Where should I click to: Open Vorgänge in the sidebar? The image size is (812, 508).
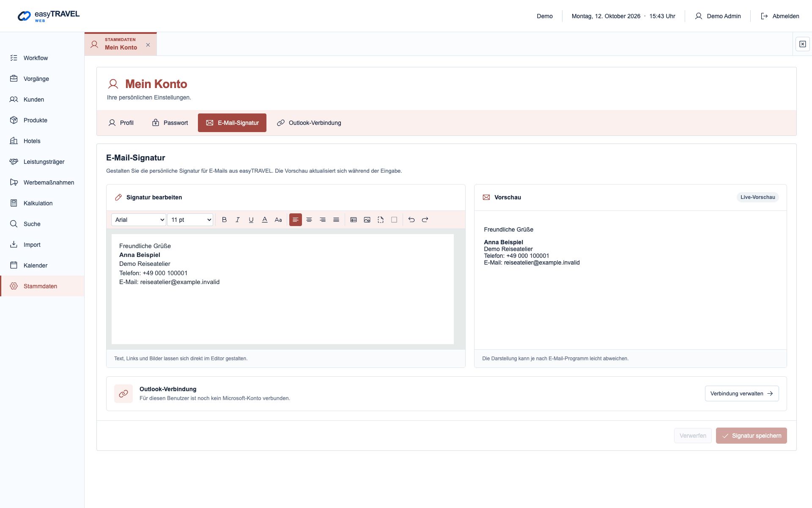click(42, 79)
